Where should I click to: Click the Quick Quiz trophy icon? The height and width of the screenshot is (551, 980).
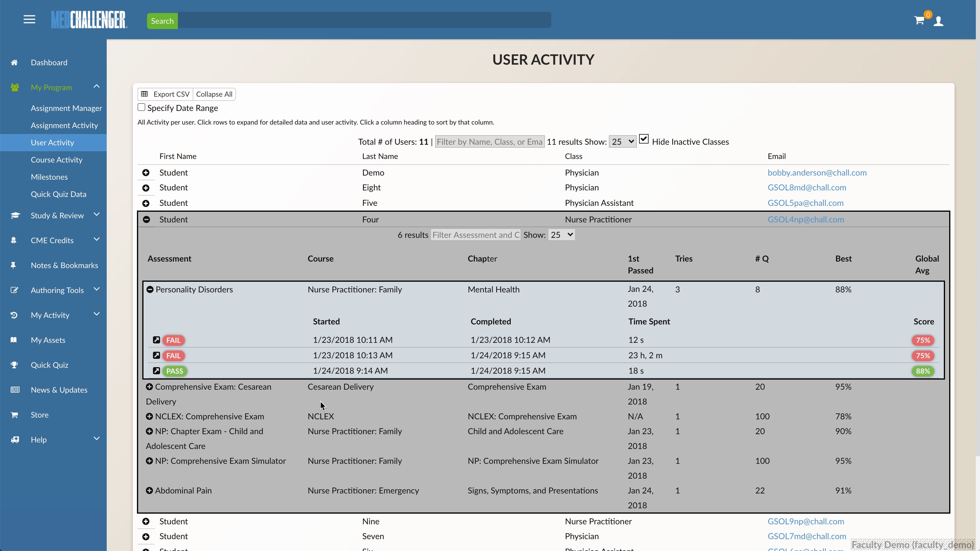click(x=14, y=365)
